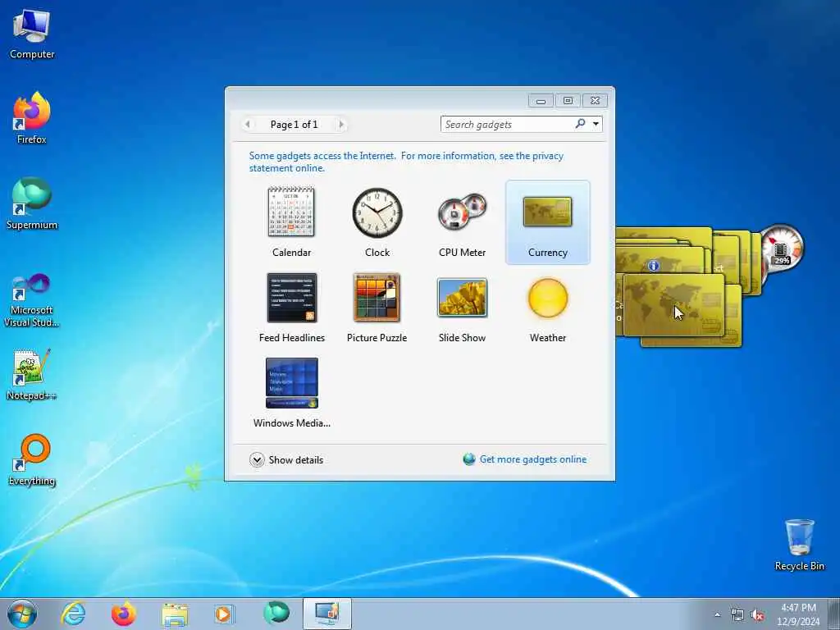Viewport: 840px width, 630px height.
Task: Click the network tray icon
Action: (737, 615)
